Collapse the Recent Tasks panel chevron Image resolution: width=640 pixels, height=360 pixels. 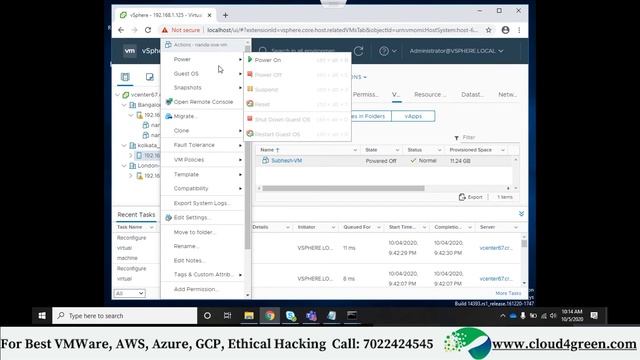tap(521, 214)
